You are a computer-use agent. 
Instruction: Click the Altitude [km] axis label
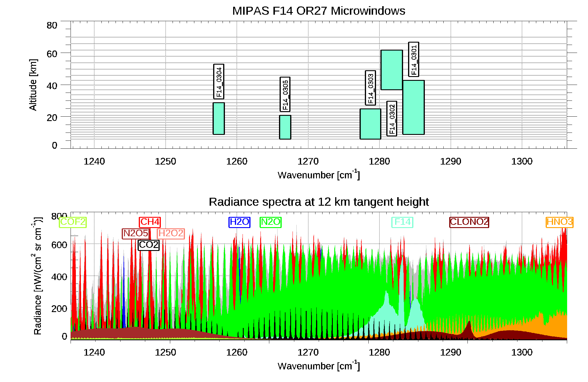[x=33, y=85]
